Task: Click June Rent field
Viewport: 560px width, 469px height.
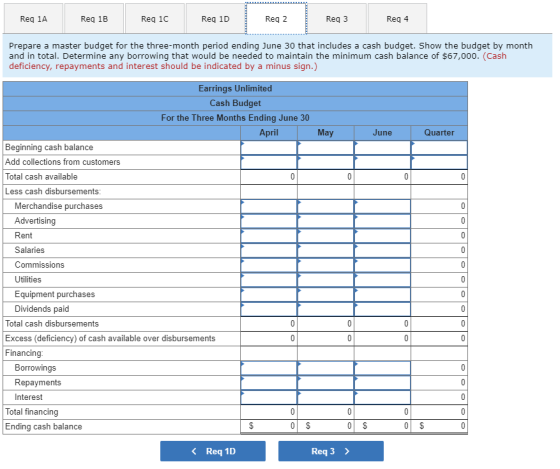Action: coord(382,236)
